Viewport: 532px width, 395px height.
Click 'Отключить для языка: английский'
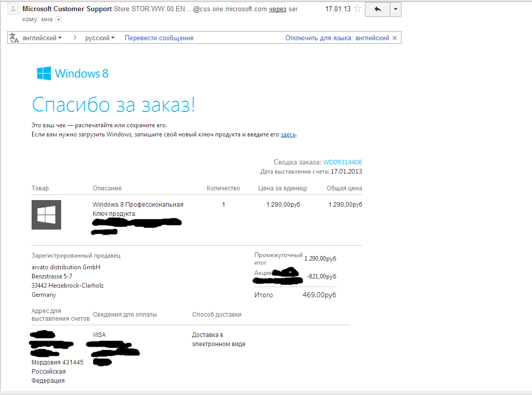(337, 38)
